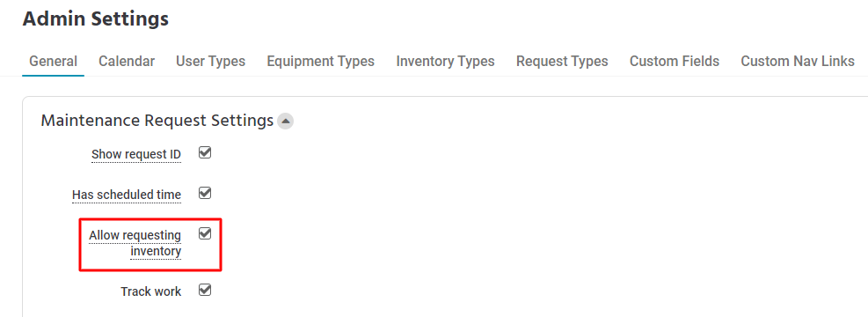Click the Track work label

point(150,291)
